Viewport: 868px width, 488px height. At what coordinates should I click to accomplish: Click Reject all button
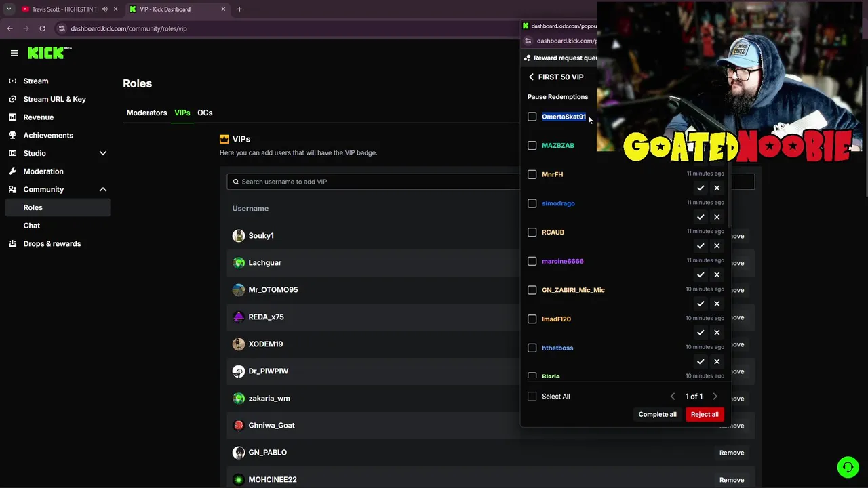705,414
